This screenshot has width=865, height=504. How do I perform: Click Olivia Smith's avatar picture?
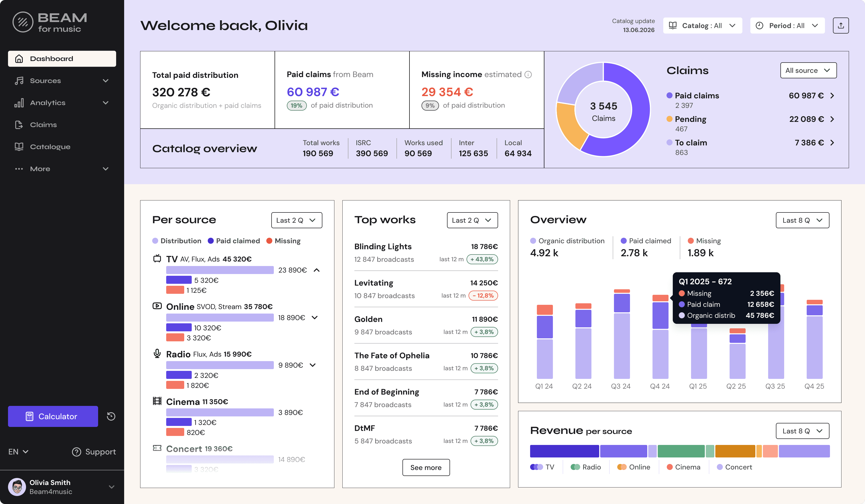17,486
